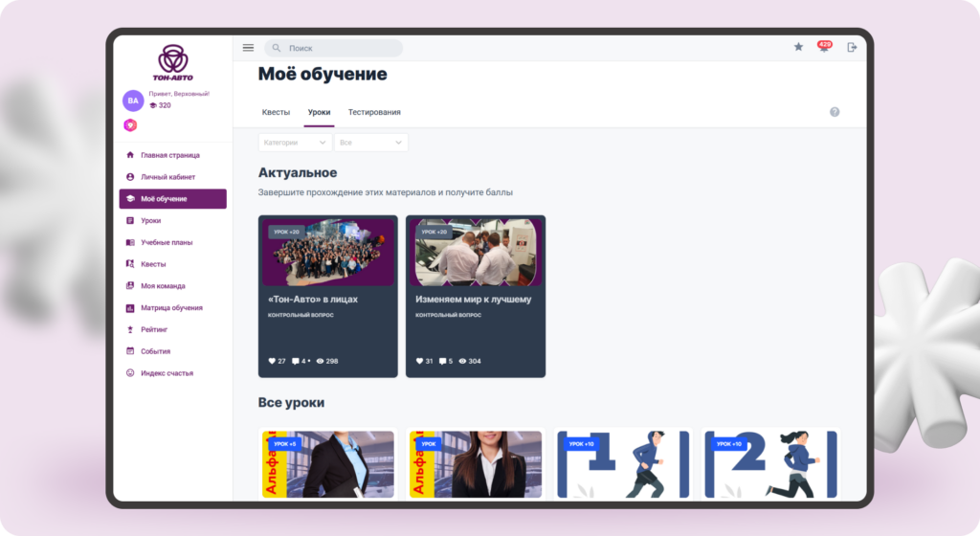
Task: Switch to the Тестирования tab
Action: (x=374, y=112)
